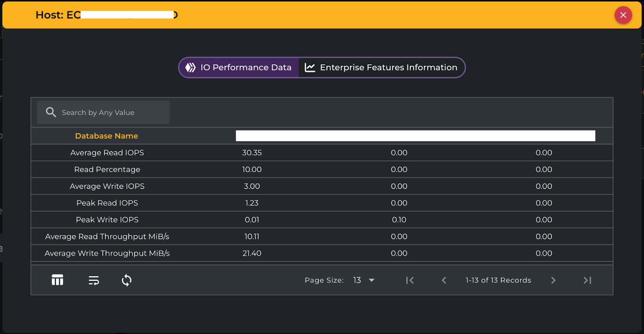Go to previous page of records

click(x=444, y=280)
